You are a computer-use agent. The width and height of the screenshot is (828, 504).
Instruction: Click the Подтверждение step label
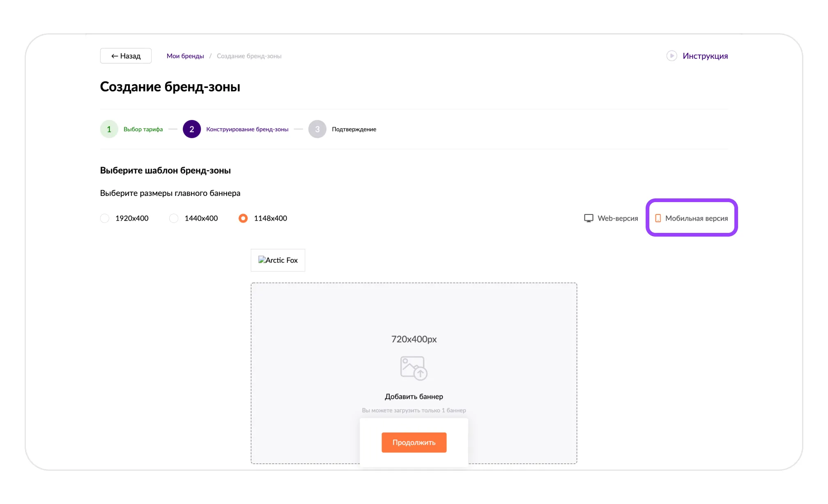pos(354,129)
